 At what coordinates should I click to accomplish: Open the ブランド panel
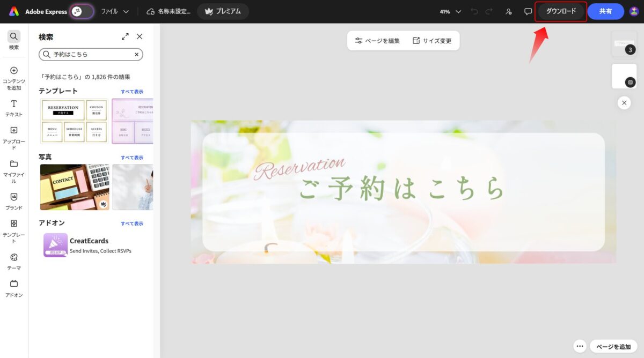pos(13,200)
